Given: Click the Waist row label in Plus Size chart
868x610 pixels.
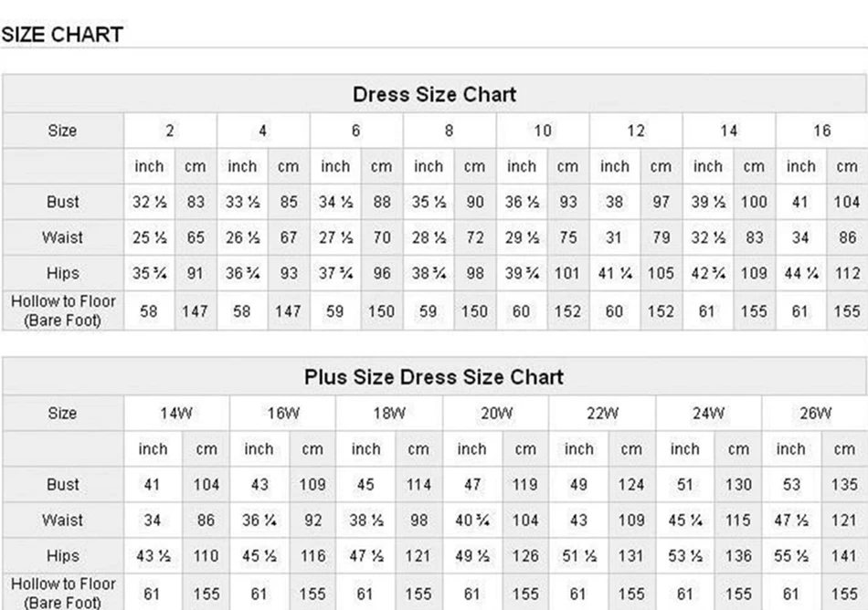Looking at the screenshot, I should pyautogui.click(x=62, y=521).
